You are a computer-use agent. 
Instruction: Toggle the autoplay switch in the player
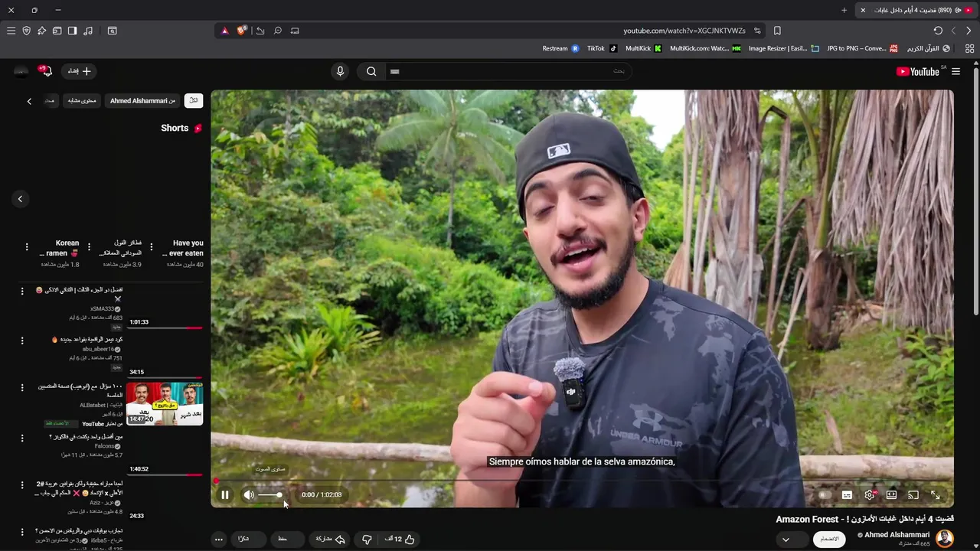click(824, 495)
